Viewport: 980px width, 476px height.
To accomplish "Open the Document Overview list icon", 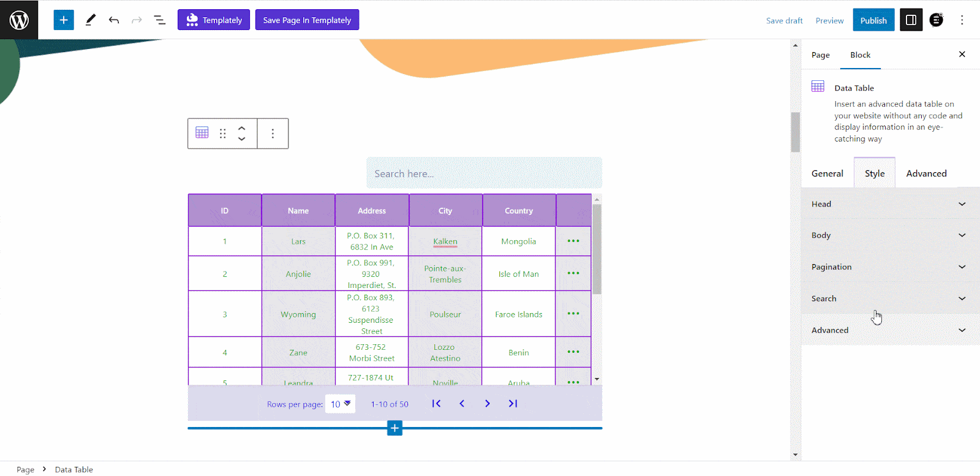I will (160, 20).
